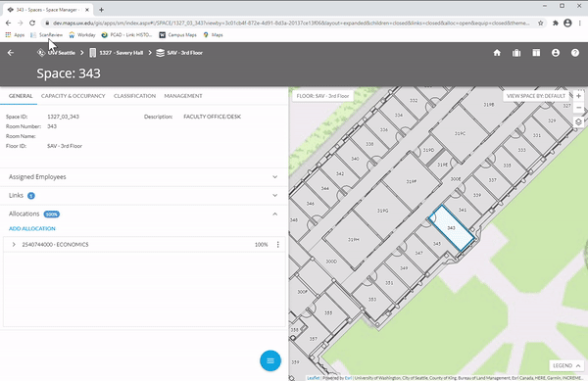Navigate to 1327 - Savery Hall breadcrumb
Image resolution: width=588 pixels, height=381 pixels.
(x=117, y=53)
